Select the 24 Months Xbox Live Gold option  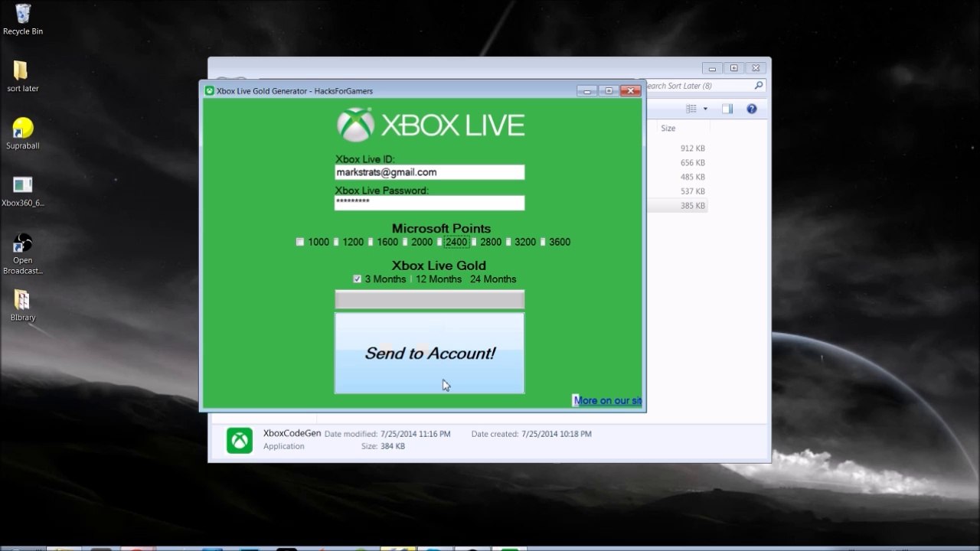tap(493, 279)
